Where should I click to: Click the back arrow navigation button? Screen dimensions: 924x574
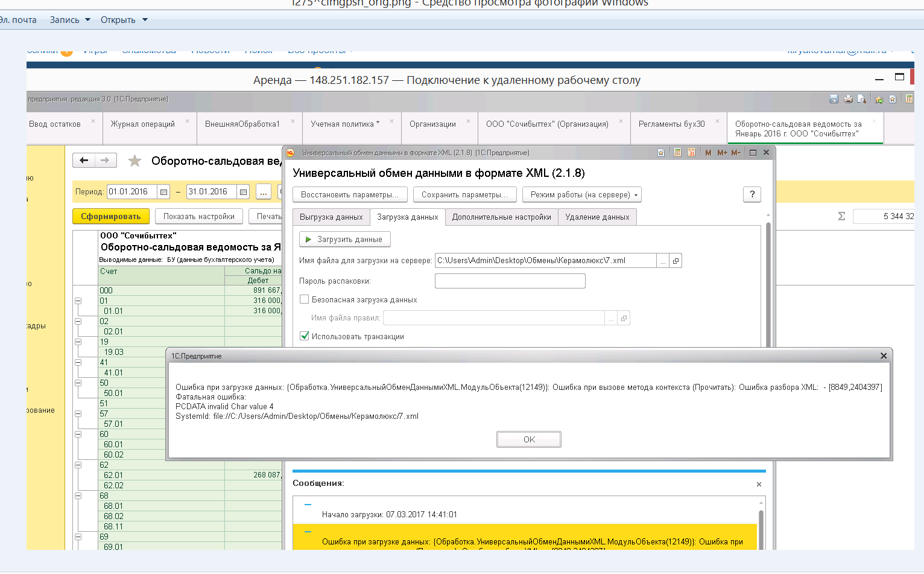(84, 161)
